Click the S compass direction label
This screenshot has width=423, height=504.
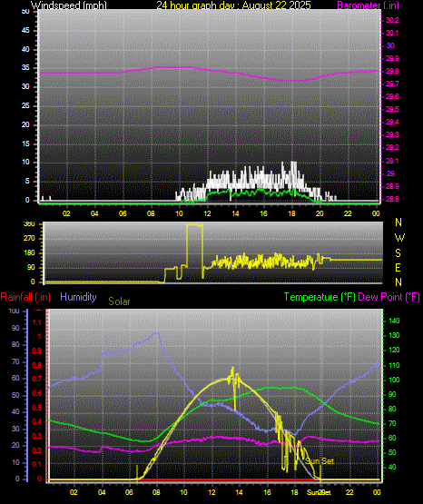398,253
